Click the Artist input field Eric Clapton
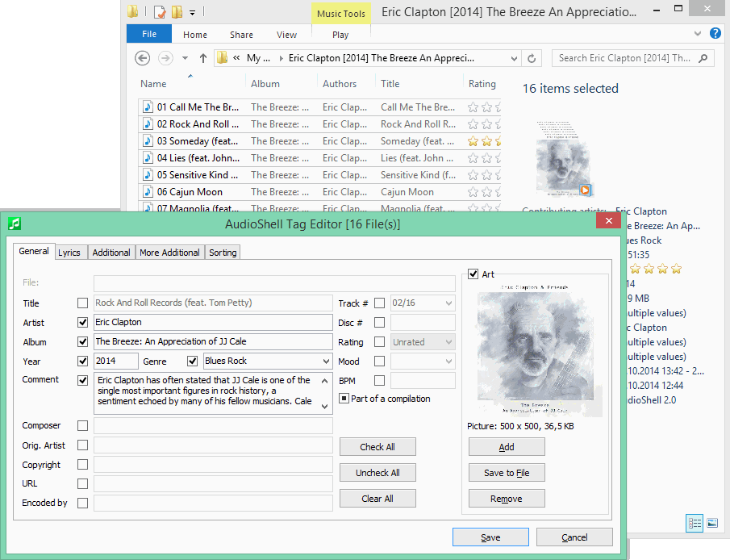Image resolution: width=730 pixels, height=560 pixels. [213, 323]
